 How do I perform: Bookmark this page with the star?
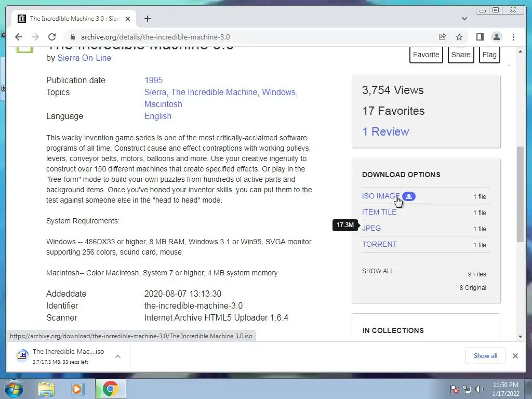pyautogui.click(x=459, y=37)
